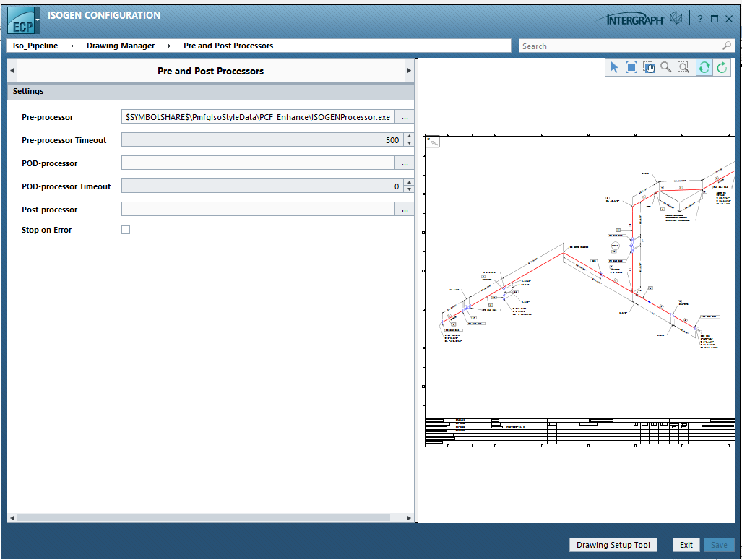Click the POD-processor Timeout label
Image resolution: width=742 pixels, height=560 pixels.
click(66, 186)
